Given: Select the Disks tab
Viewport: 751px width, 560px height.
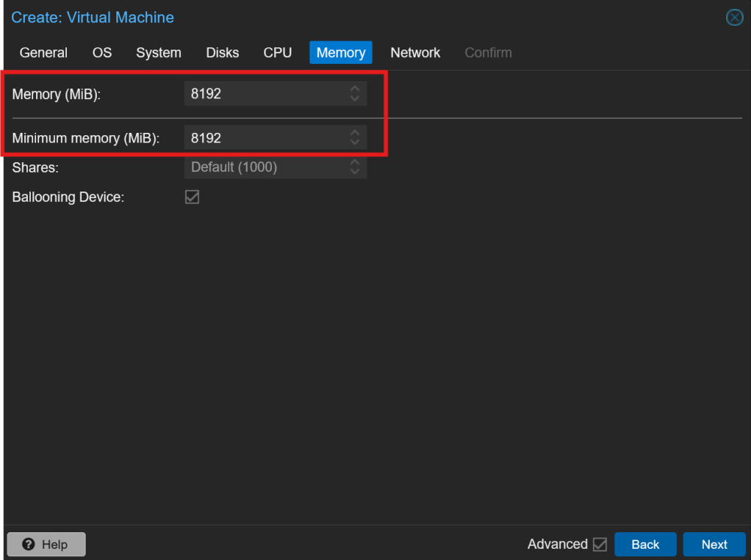Looking at the screenshot, I should click(222, 53).
